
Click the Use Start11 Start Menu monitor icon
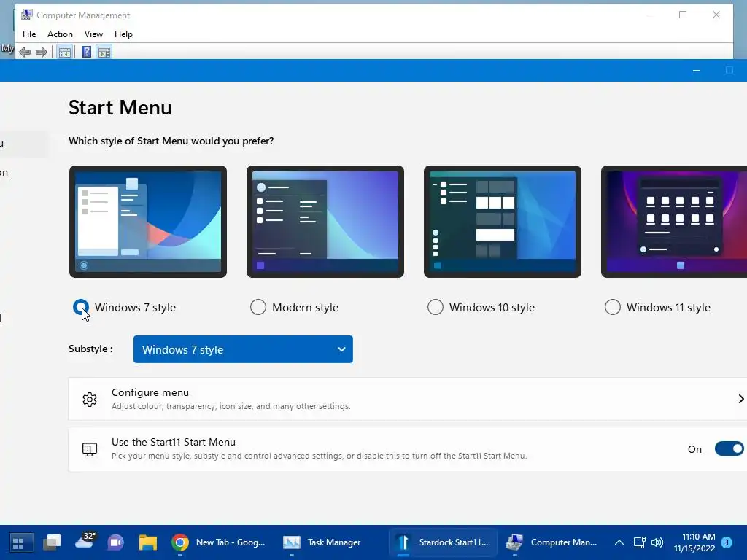click(x=90, y=449)
